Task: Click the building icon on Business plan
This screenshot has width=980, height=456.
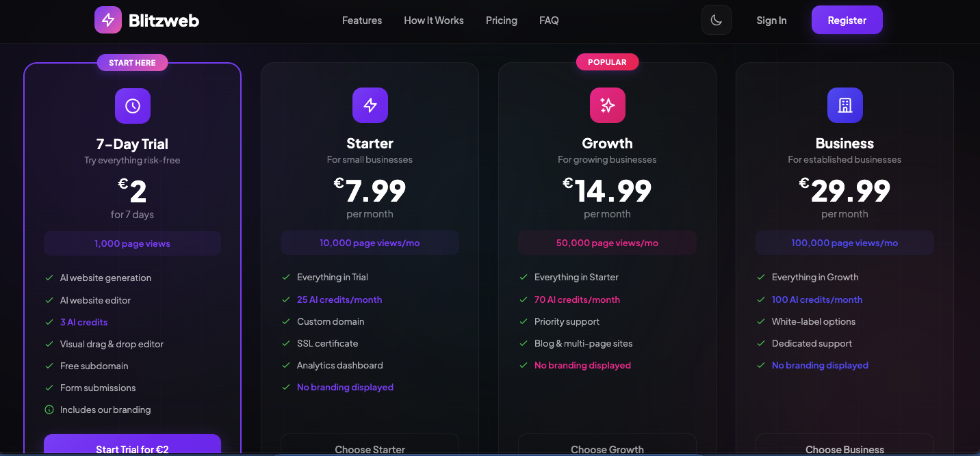Action: [844, 105]
